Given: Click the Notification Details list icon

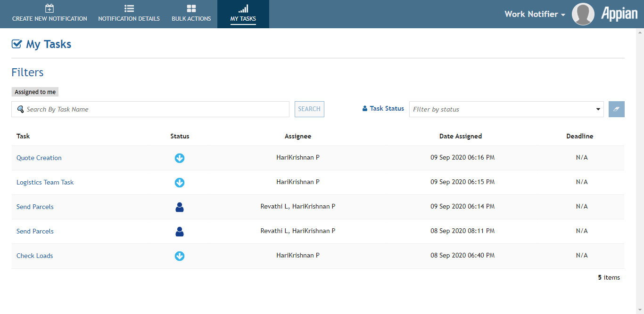Looking at the screenshot, I should click(x=129, y=8).
